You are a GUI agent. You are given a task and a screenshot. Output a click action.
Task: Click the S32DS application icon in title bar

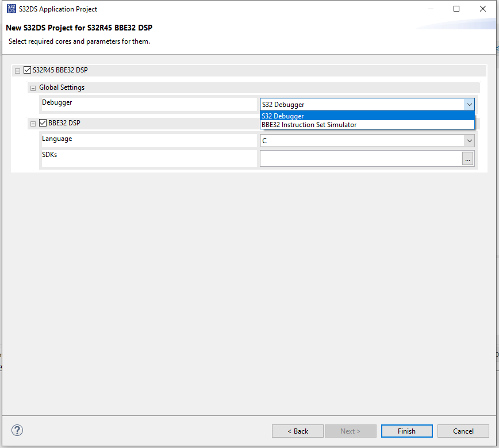[11, 9]
